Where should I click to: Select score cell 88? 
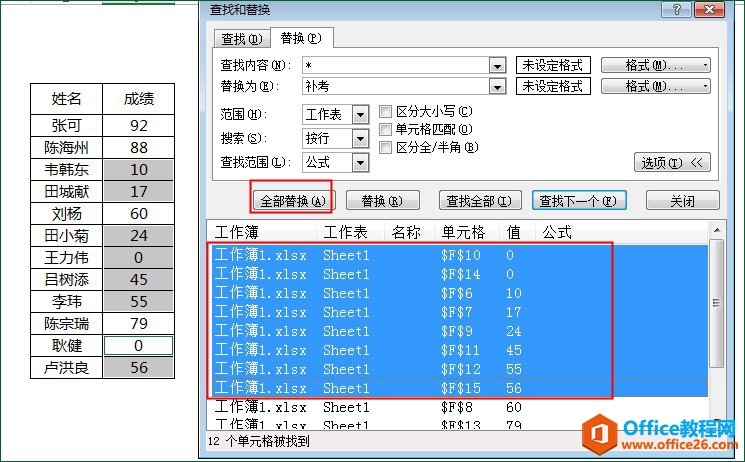[139, 147]
